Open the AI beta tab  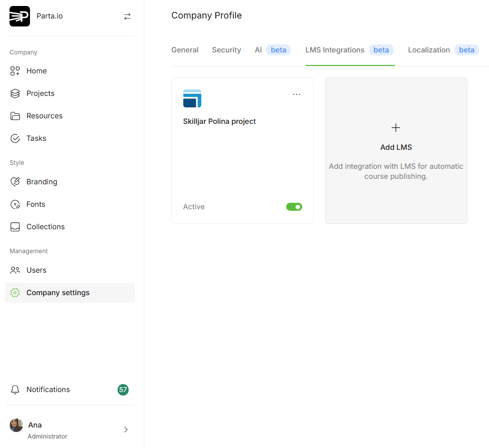(x=272, y=50)
